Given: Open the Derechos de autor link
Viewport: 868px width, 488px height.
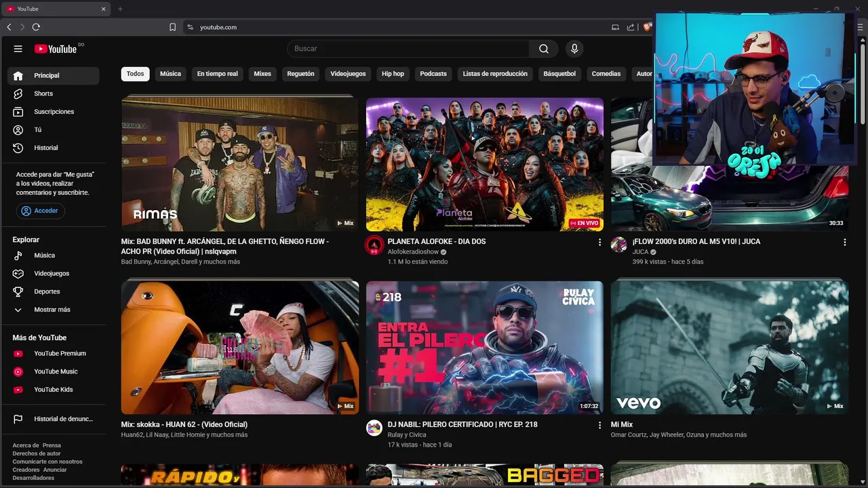Looking at the screenshot, I should point(37,453).
